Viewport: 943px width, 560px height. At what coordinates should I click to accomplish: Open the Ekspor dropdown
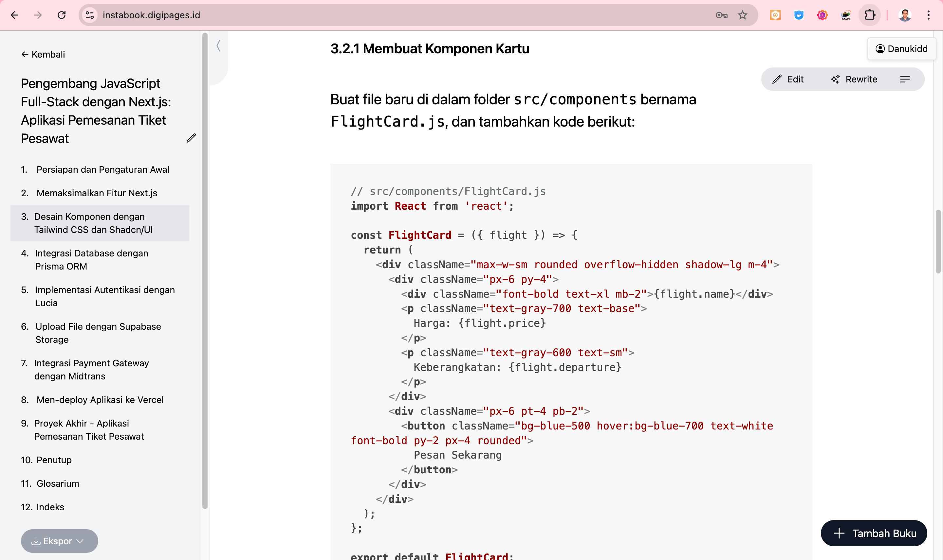59,541
